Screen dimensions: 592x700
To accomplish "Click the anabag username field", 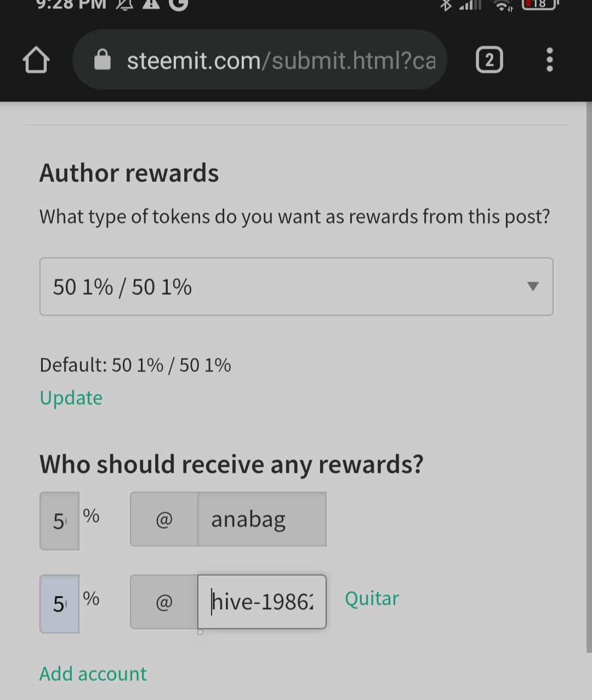I will [262, 519].
